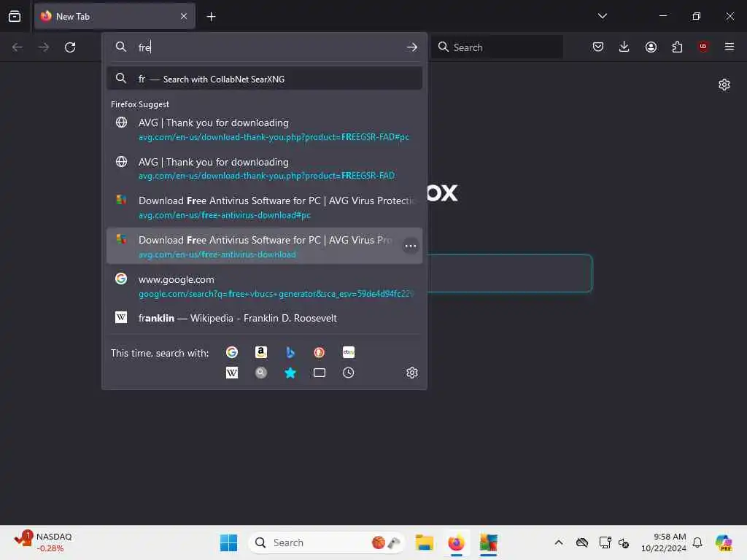Search this time with Bing
Image resolution: width=747 pixels, height=560 pixels.
pos(290,352)
